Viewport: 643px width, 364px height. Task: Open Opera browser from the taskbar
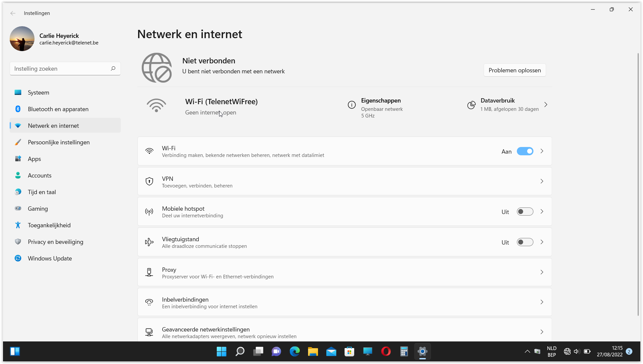point(386,351)
